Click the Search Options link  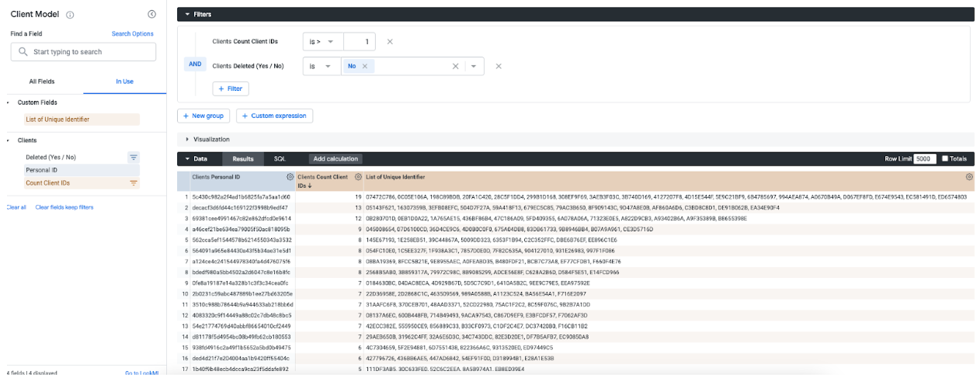pos(132,34)
